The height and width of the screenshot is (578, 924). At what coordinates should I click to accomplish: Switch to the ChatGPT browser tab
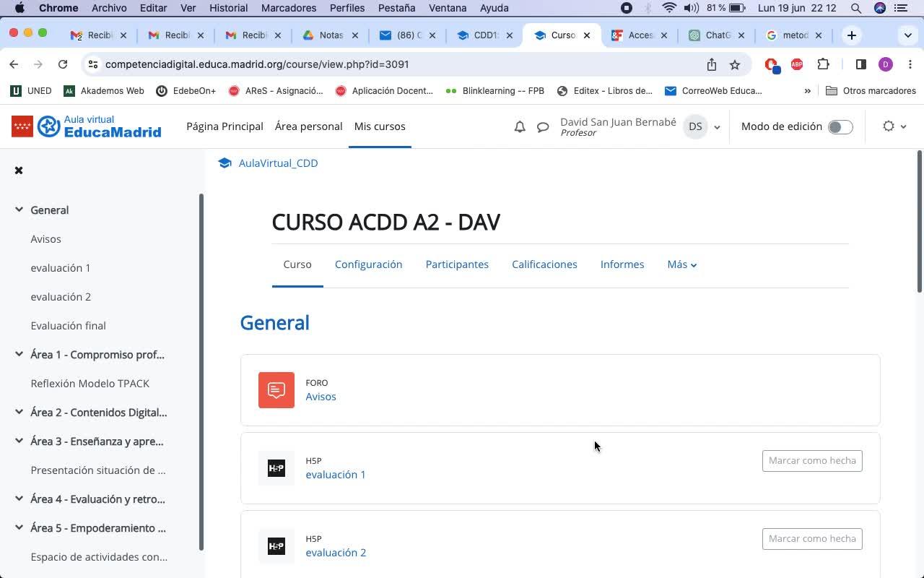point(716,35)
